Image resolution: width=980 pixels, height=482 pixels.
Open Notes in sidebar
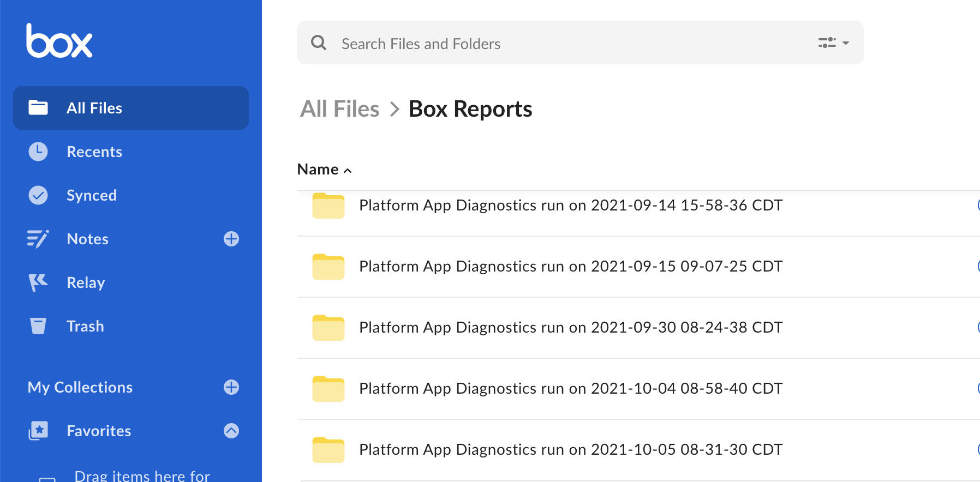[x=87, y=239]
